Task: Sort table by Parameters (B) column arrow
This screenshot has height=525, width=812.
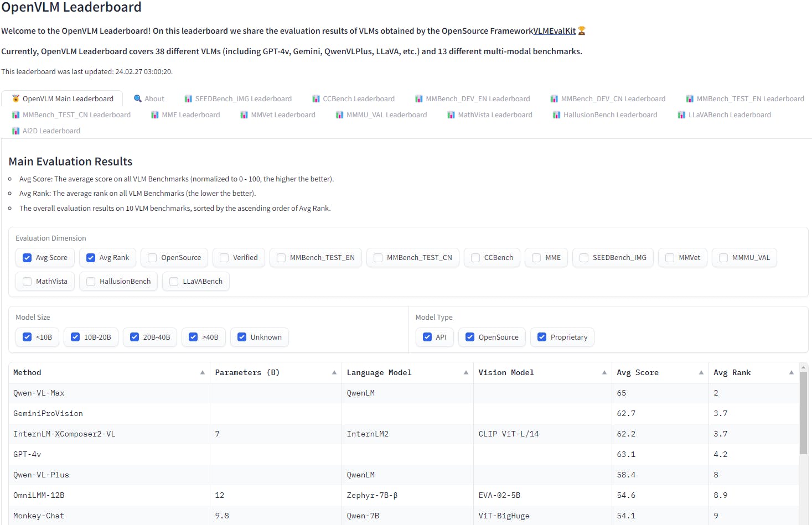Action: click(334, 373)
